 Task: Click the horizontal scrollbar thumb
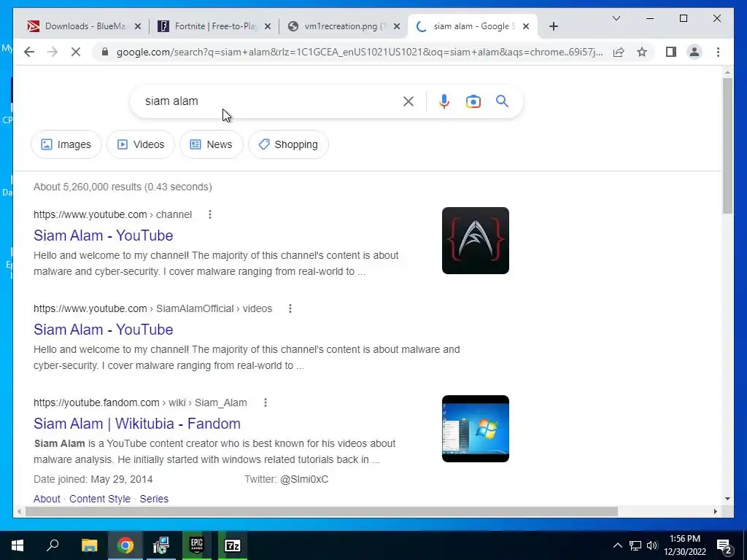pyautogui.click(x=322, y=511)
